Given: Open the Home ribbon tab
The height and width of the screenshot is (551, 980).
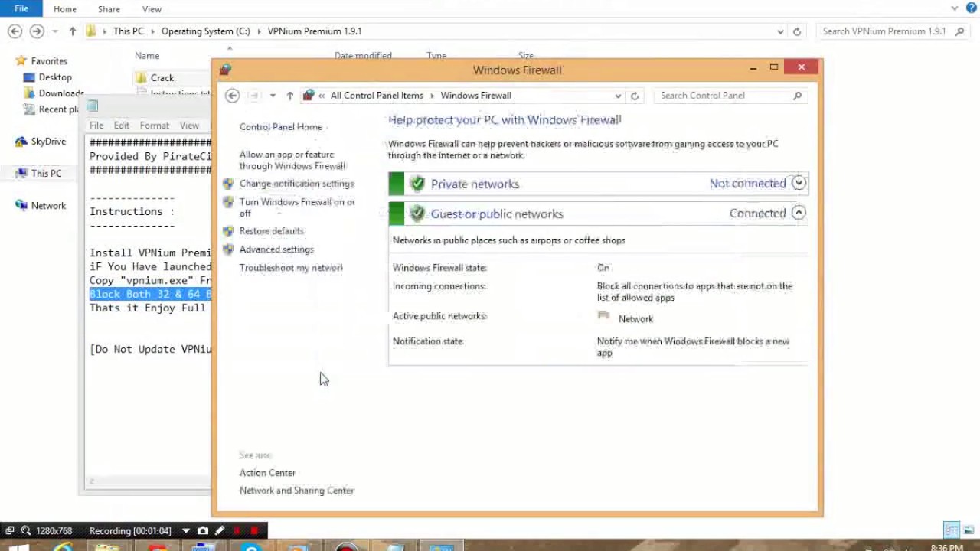Looking at the screenshot, I should pyautogui.click(x=64, y=9).
